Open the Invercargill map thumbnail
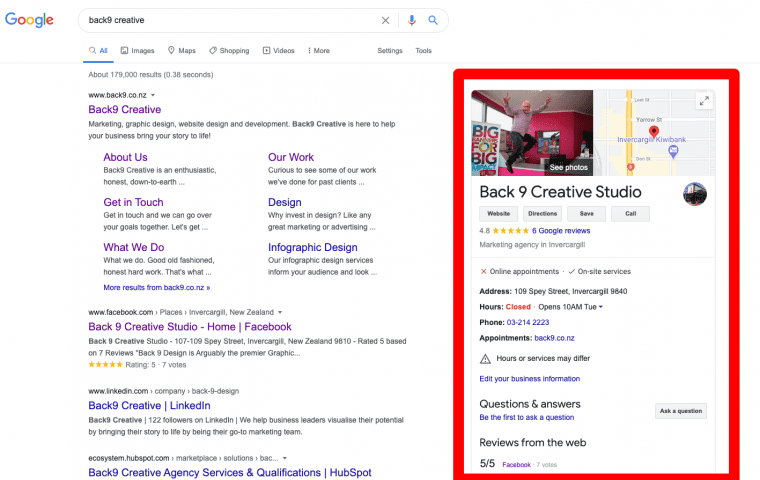Viewport: 760px width, 480px height. click(x=654, y=133)
